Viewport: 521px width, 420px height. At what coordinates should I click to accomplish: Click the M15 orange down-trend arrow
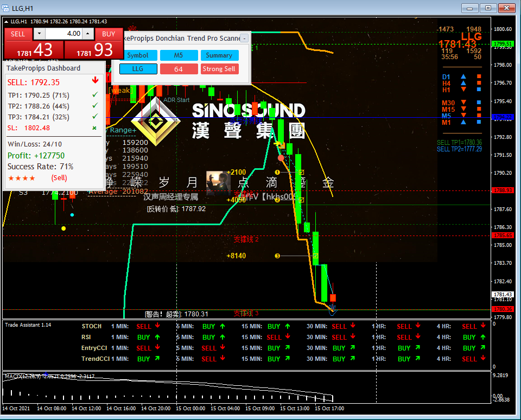463,109
